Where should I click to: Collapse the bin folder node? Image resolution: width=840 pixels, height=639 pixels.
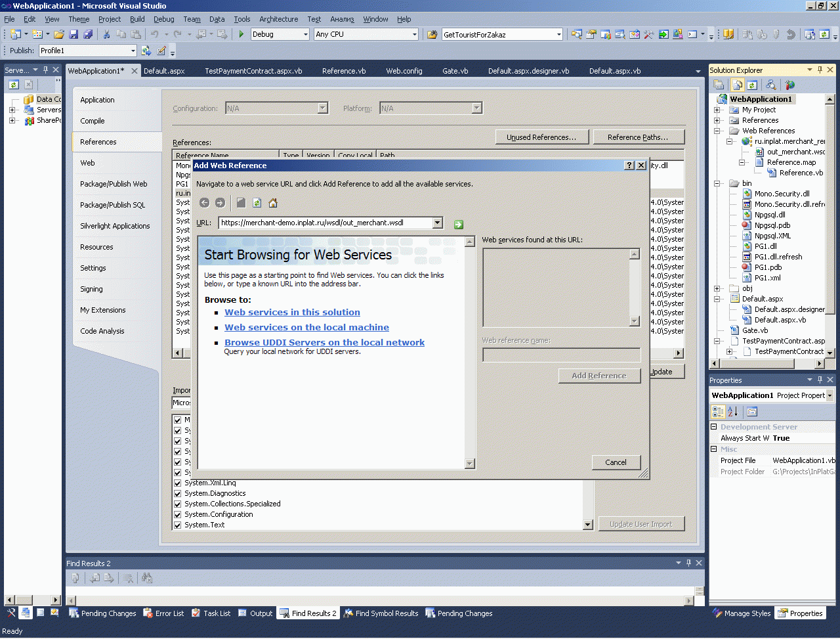[x=717, y=183]
